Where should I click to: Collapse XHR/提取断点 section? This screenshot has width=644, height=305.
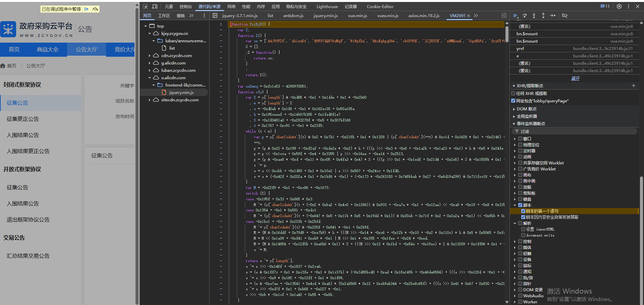pyautogui.click(x=514, y=86)
